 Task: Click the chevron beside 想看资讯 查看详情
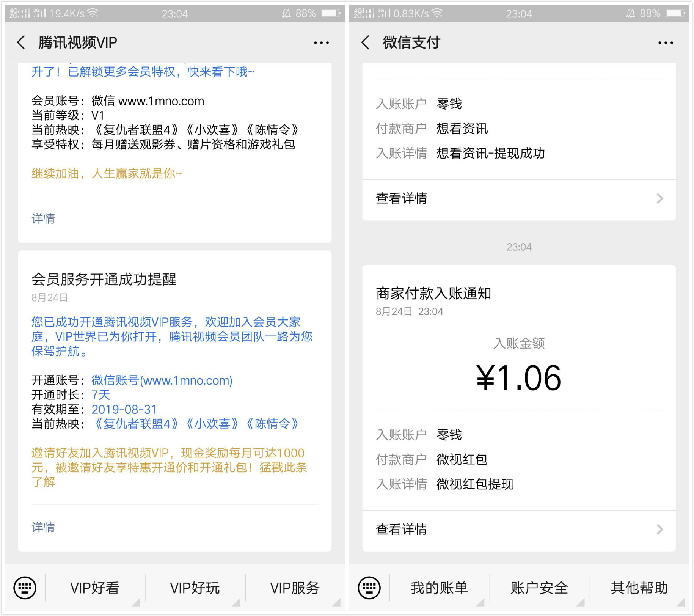660,198
